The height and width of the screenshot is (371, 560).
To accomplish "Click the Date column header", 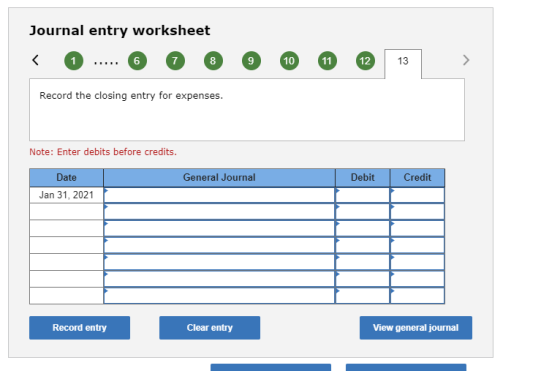I will tap(66, 177).
